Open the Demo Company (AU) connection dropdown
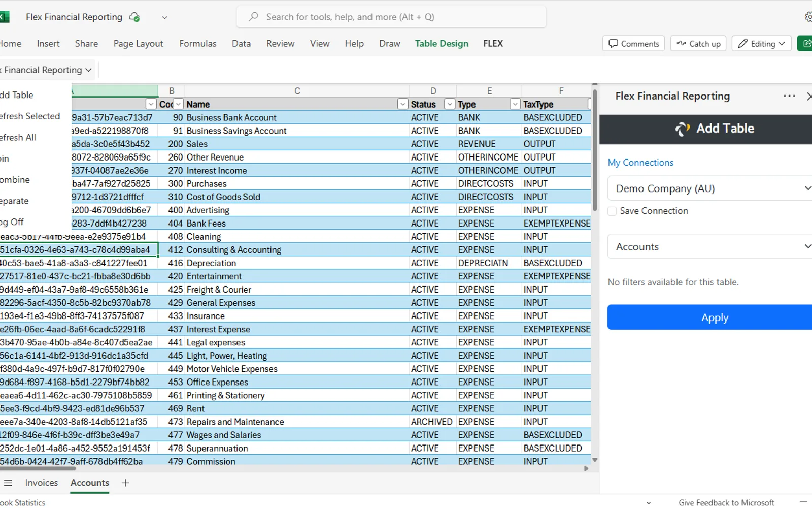 710,188
